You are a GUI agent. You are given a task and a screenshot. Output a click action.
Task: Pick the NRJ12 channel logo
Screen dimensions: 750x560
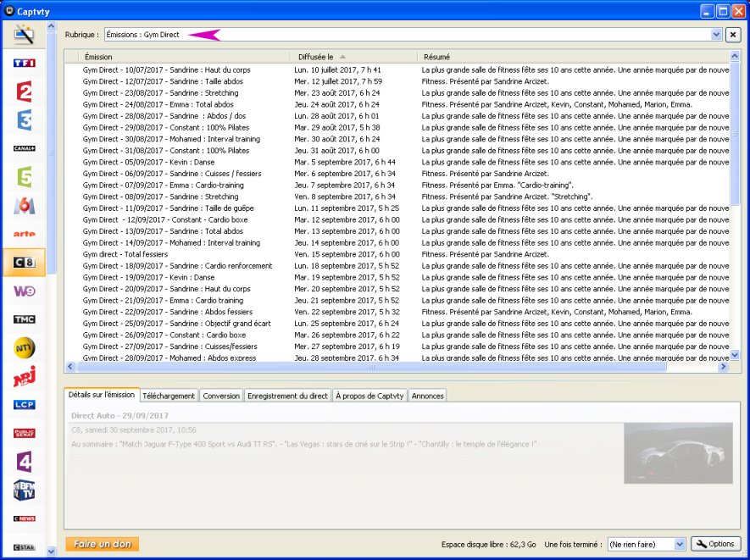tap(24, 377)
